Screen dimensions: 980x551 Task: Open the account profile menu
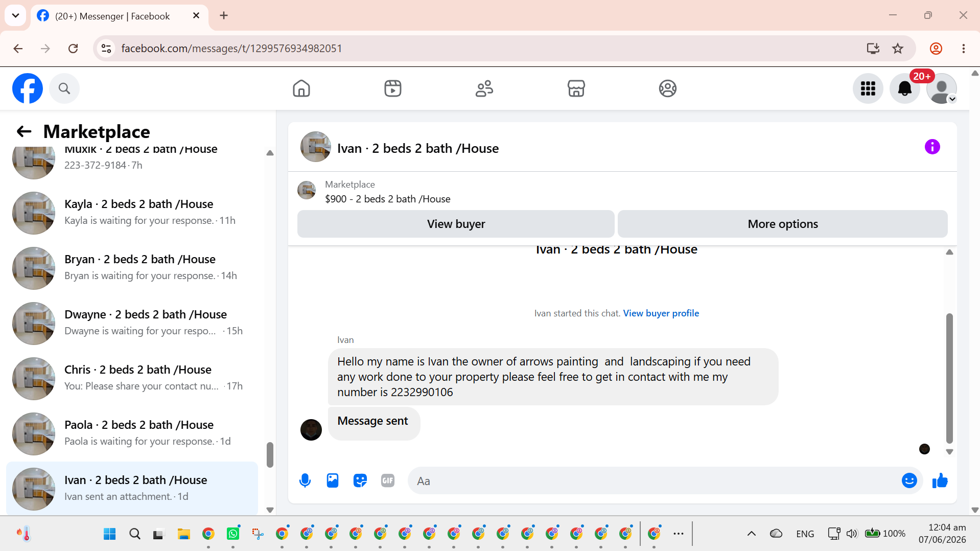click(x=942, y=88)
